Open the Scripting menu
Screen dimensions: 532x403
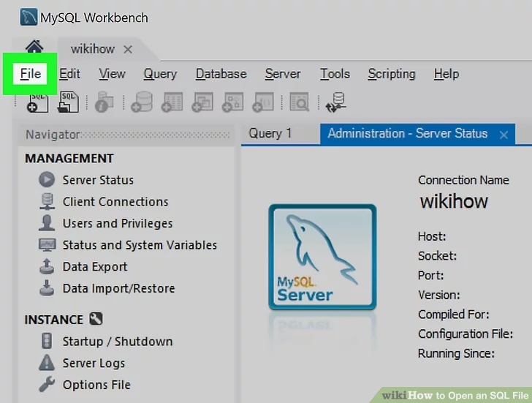point(391,74)
